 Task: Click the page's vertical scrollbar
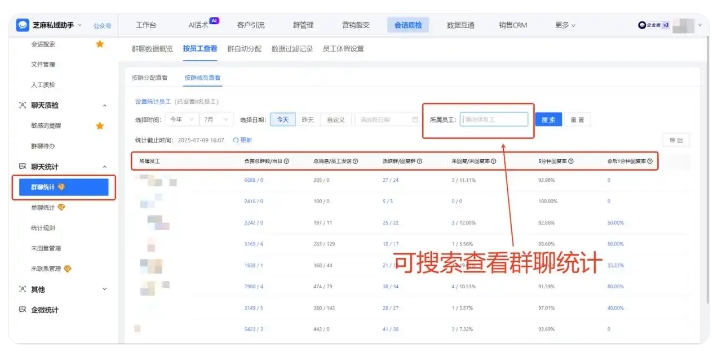[x=707, y=171]
